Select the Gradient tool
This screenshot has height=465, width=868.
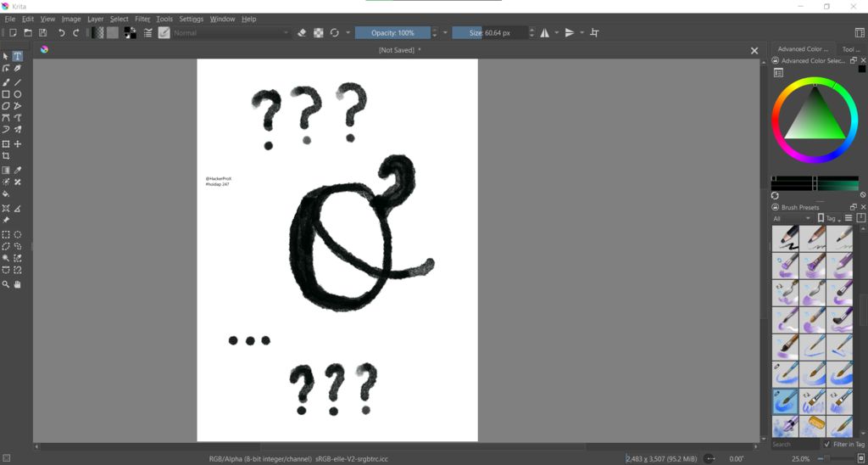tap(6, 171)
